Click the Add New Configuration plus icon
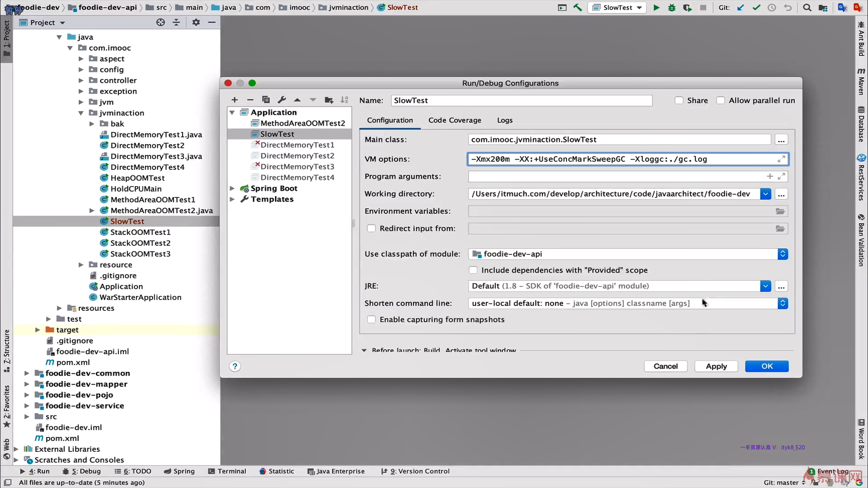The height and width of the screenshot is (488, 868). tap(234, 100)
